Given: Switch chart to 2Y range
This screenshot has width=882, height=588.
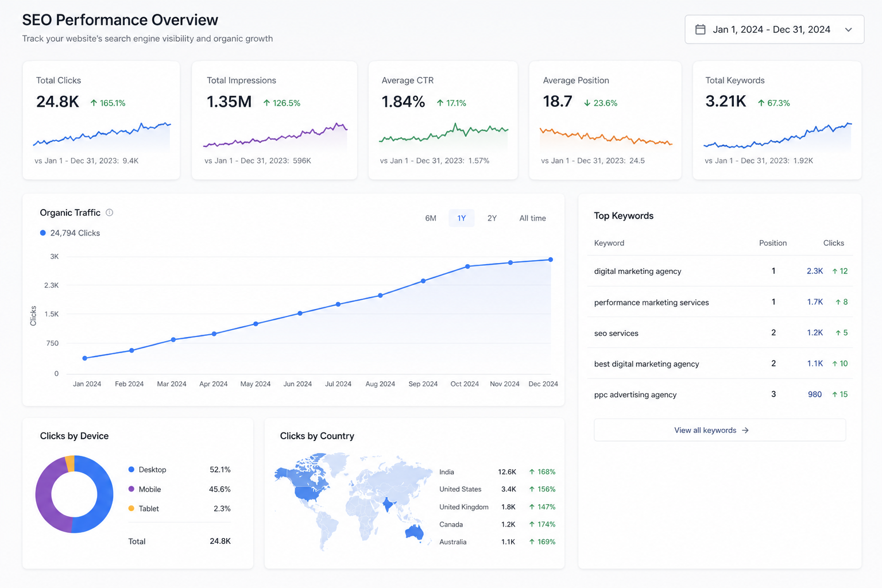Looking at the screenshot, I should [x=492, y=218].
